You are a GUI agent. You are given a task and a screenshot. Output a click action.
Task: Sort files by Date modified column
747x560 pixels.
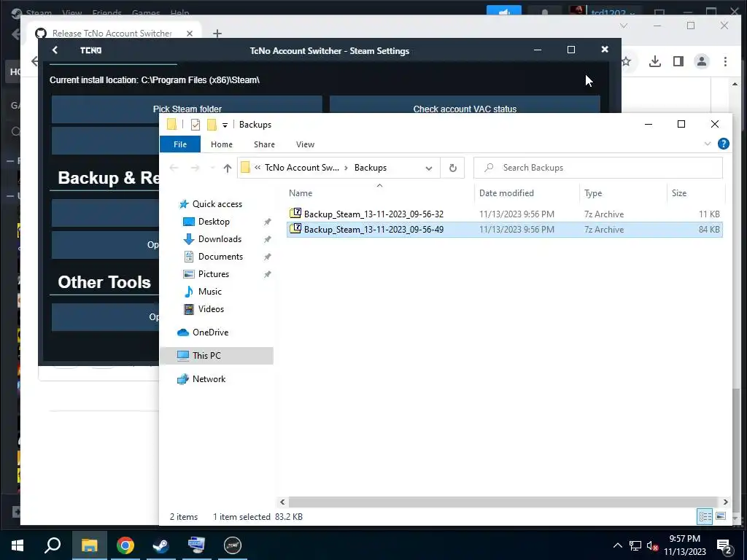click(x=506, y=192)
